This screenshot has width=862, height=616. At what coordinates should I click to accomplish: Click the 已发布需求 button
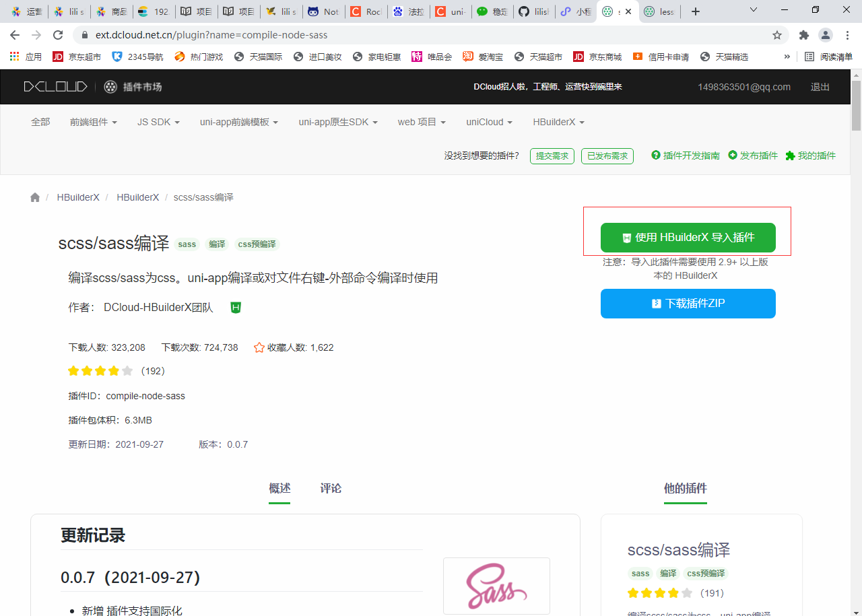click(x=607, y=156)
